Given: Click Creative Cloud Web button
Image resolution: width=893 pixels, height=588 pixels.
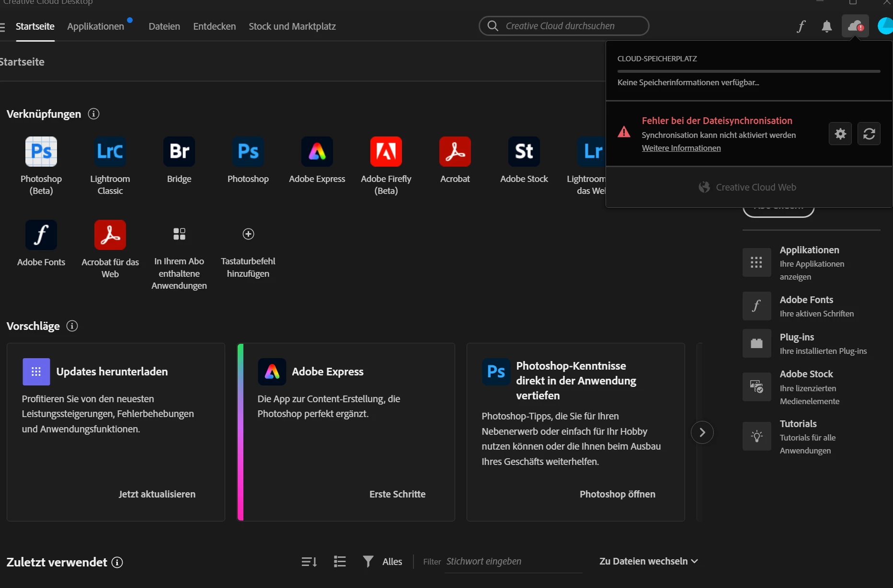Looking at the screenshot, I should (x=747, y=187).
